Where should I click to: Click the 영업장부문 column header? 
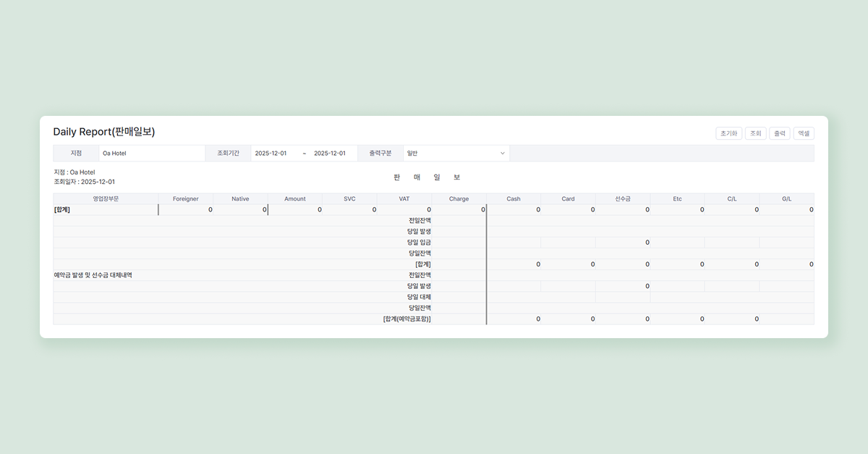click(x=106, y=198)
